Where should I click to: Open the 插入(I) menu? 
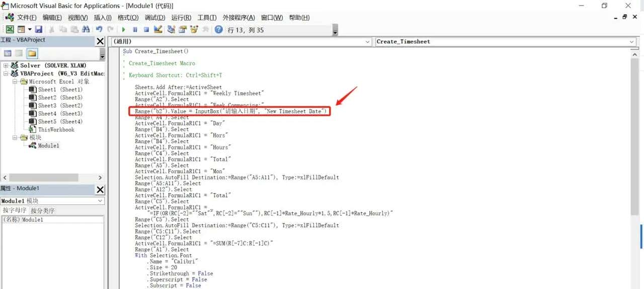[103, 18]
